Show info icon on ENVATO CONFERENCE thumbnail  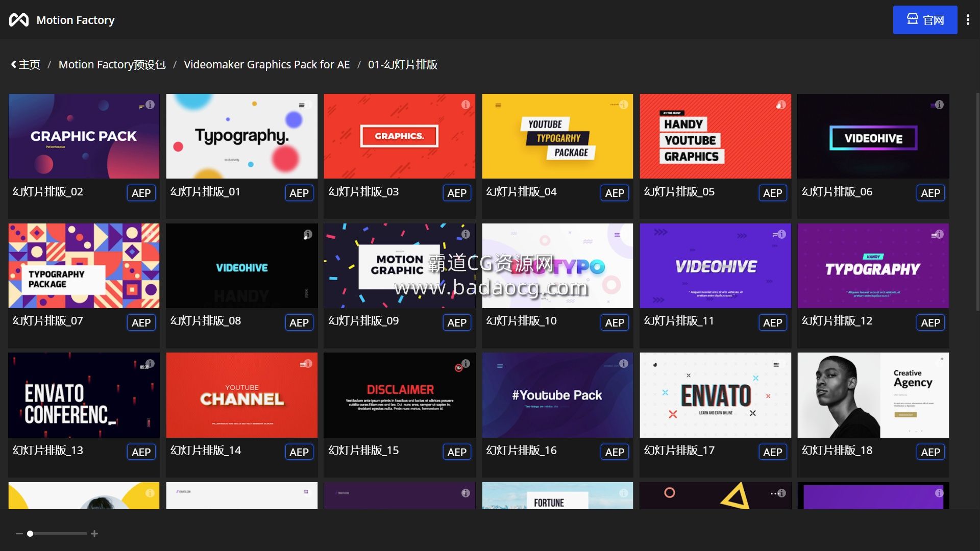click(150, 363)
